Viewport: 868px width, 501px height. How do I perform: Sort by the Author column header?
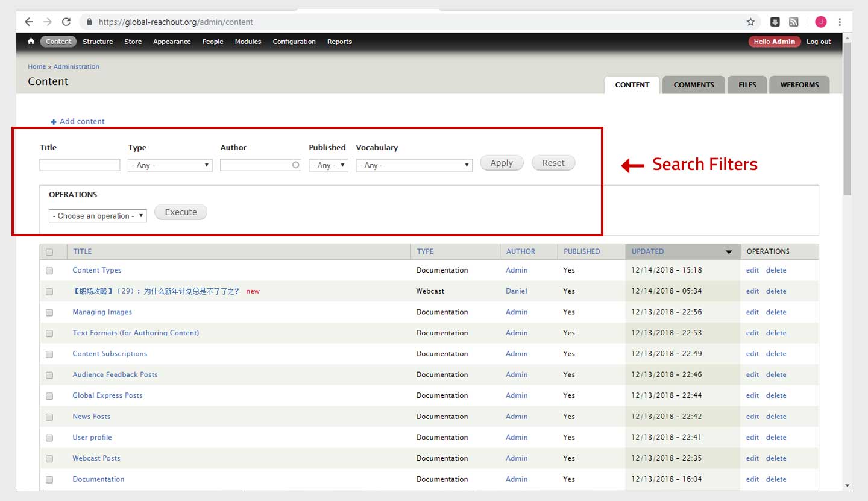pyautogui.click(x=521, y=251)
